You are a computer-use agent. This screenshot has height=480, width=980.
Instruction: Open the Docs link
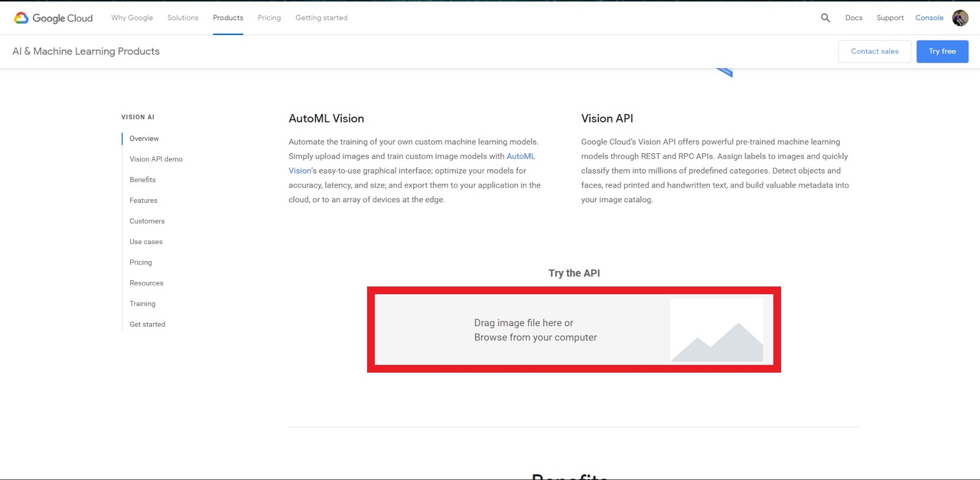(x=853, y=18)
